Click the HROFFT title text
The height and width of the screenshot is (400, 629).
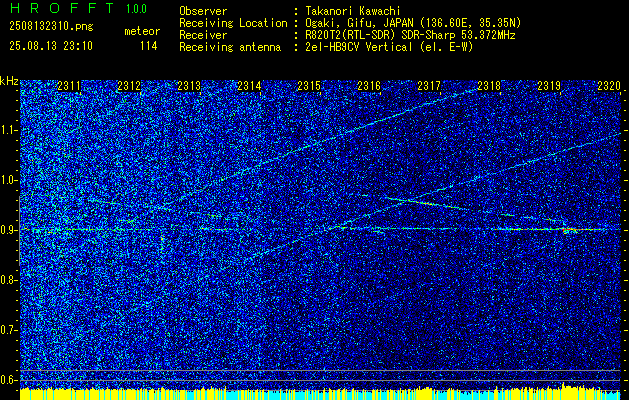62,8
